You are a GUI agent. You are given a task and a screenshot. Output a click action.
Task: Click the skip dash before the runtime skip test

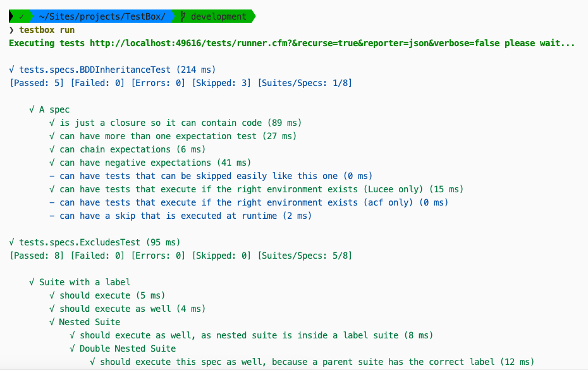tap(52, 216)
